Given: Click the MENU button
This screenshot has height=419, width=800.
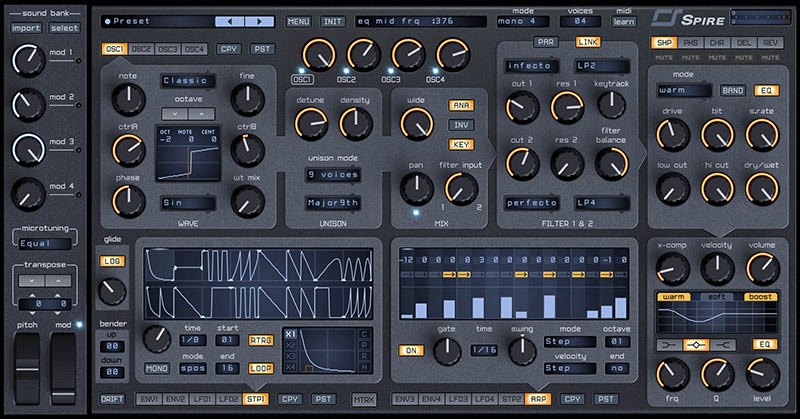Looking at the screenshot, I should [298, 21].
